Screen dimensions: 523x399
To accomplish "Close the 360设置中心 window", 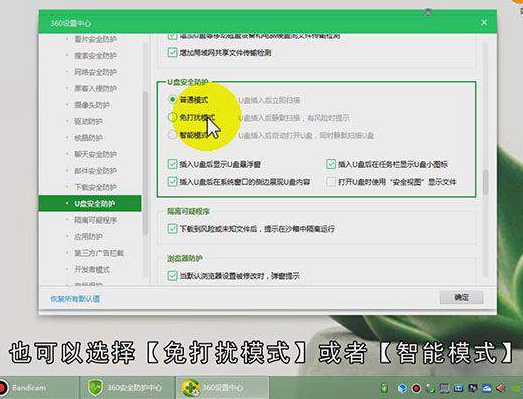I will [x=484, y=22].
